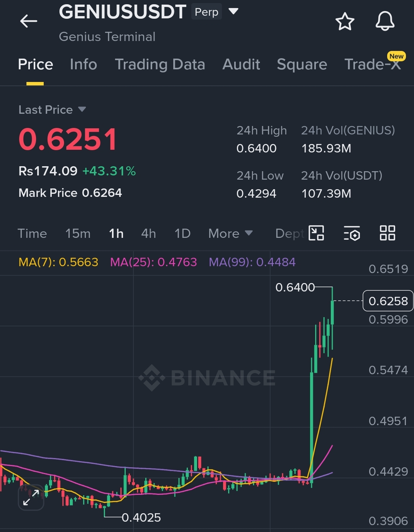The height and width of the screenshot is (532, 414).
Task: Tap the MA(99): 0.4484 indicator label
Action: pyautogui.click(x=252, y=262)
